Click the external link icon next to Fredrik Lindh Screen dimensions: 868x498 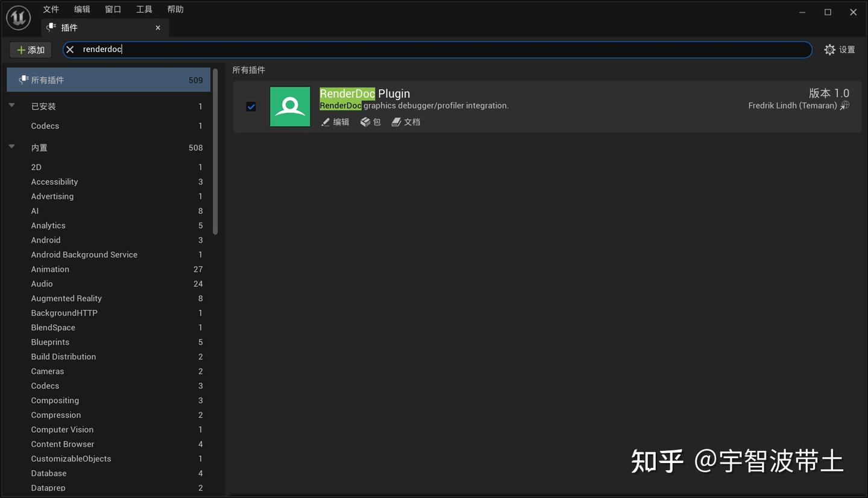point(844,105)
